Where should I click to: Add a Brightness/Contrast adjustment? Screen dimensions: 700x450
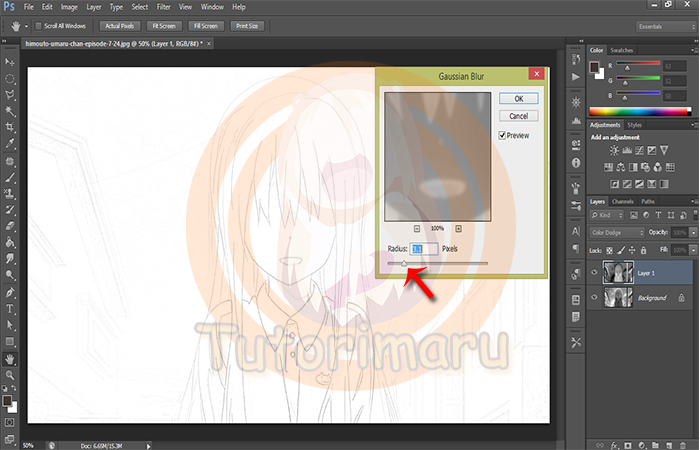[x=614, y=150]
